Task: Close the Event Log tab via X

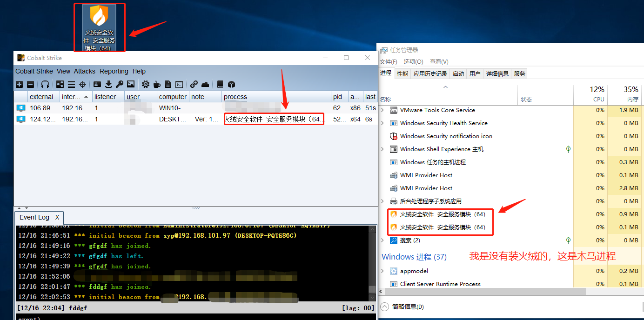Action: (x=57, y=217)
